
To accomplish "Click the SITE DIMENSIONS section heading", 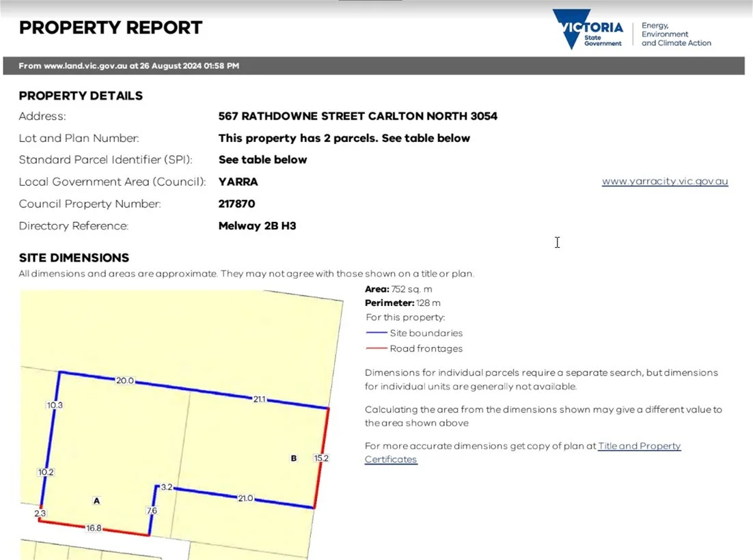I will pyautogui.click(x=74, y=258).
